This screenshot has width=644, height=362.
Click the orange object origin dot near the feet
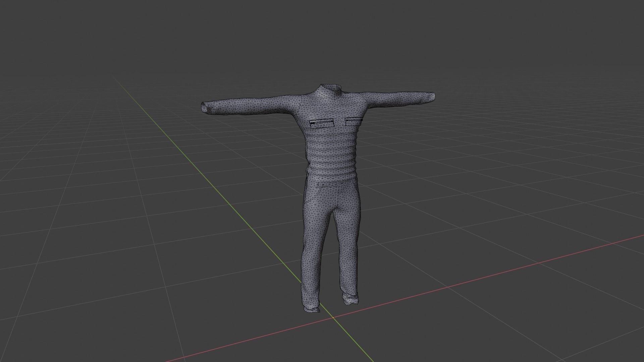click(333, 317)
